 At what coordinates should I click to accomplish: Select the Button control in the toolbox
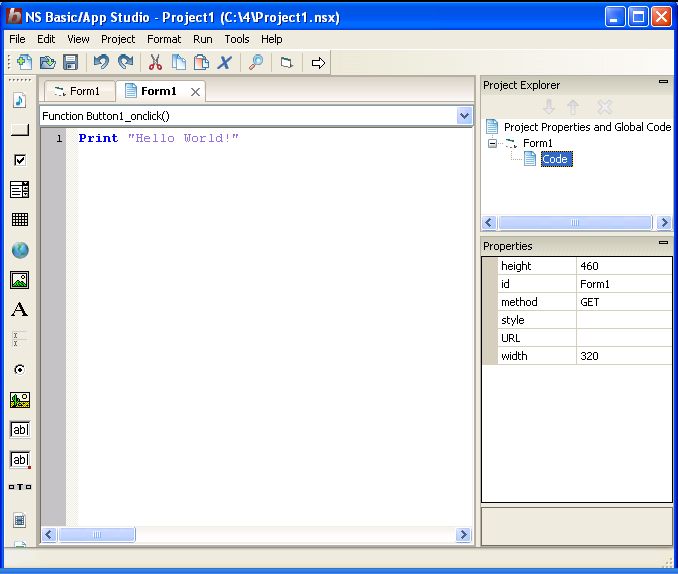pyautogui.click(x=19, y=130)
